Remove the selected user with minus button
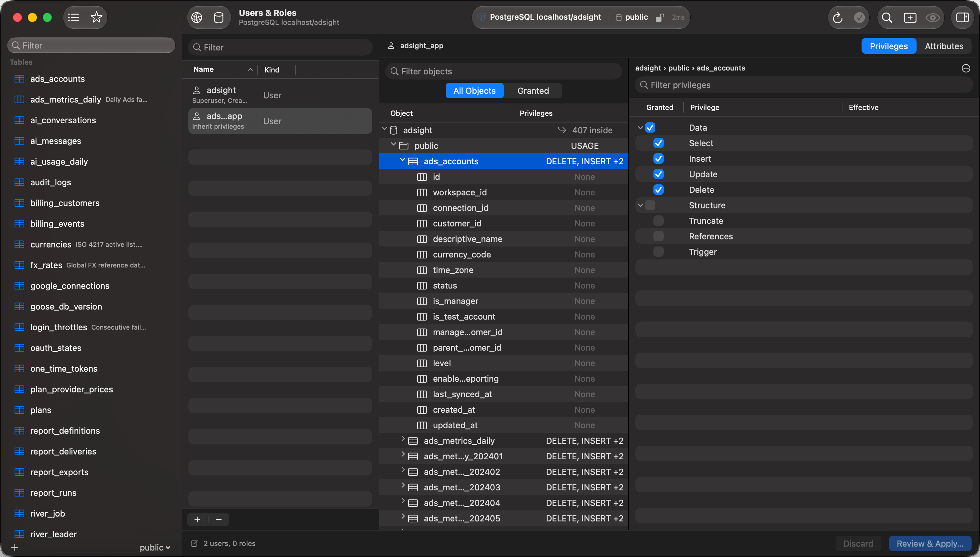The width and height of the screenshot is (980, 557). pos(219,519)
